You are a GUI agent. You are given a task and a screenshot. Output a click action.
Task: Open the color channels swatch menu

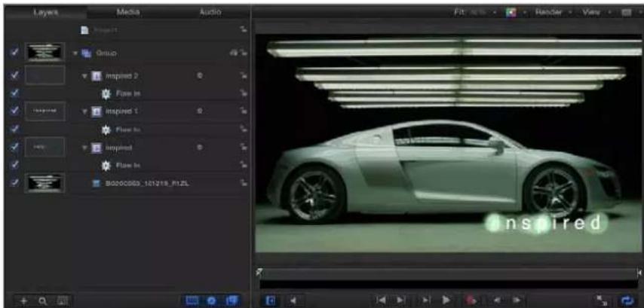tap(513, 13)
